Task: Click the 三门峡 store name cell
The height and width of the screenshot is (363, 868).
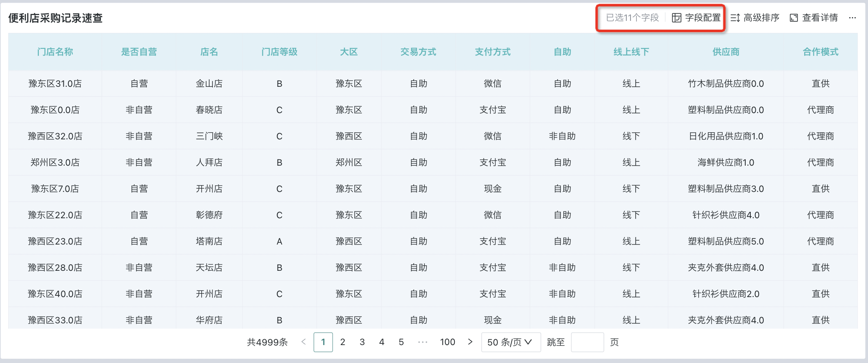Action: (x=209, y=136)
